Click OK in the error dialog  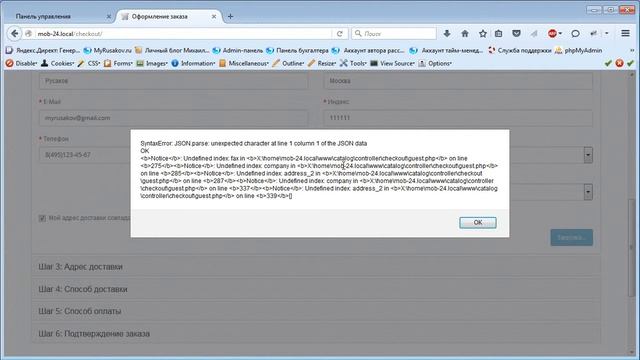[x=478, y=222]
